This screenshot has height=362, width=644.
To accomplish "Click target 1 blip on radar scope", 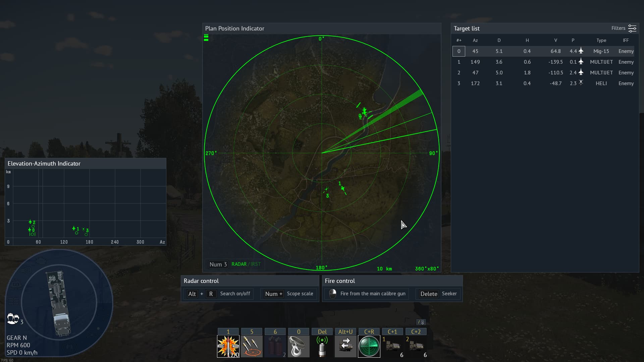I will point(342,188).
